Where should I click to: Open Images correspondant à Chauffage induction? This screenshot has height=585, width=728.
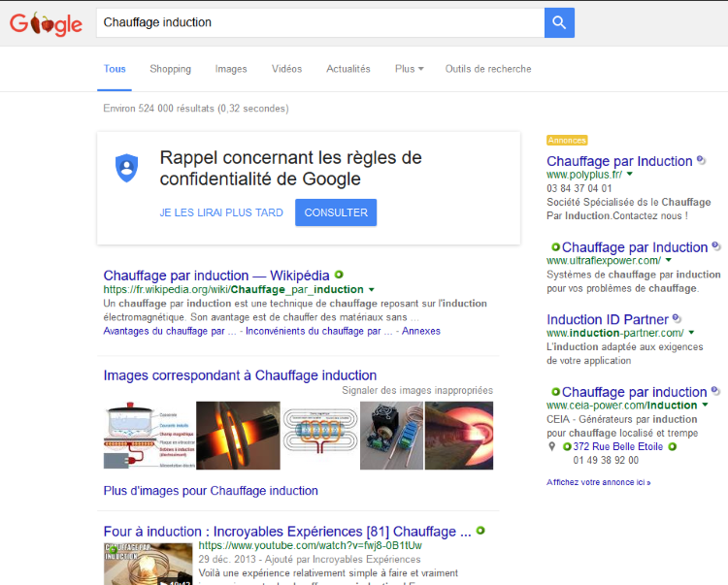[240, 374]
